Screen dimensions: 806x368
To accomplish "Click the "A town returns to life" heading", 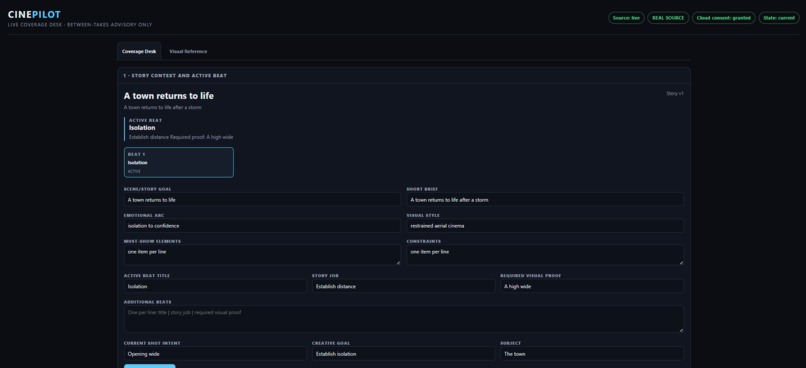I will tap(169, 96).
